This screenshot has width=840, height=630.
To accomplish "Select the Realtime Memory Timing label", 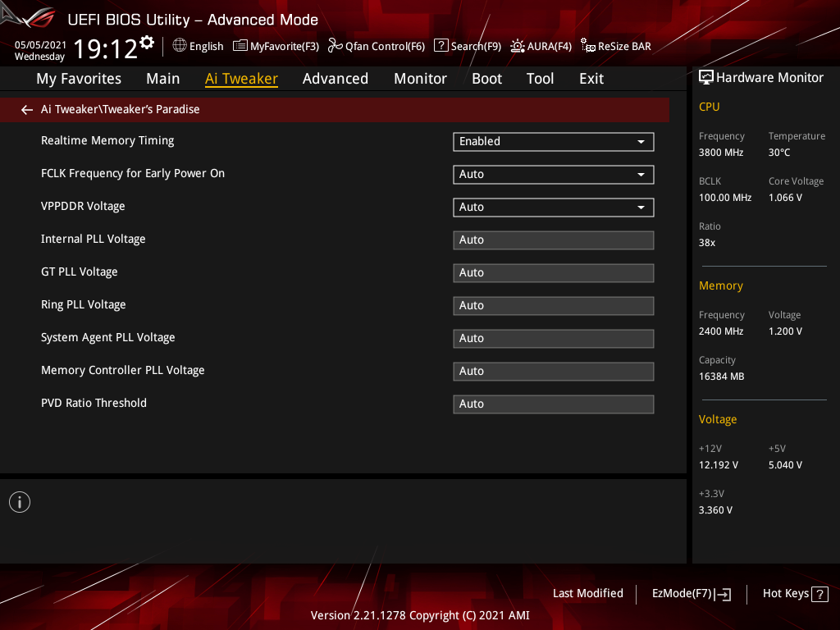I will coord(107,140).
